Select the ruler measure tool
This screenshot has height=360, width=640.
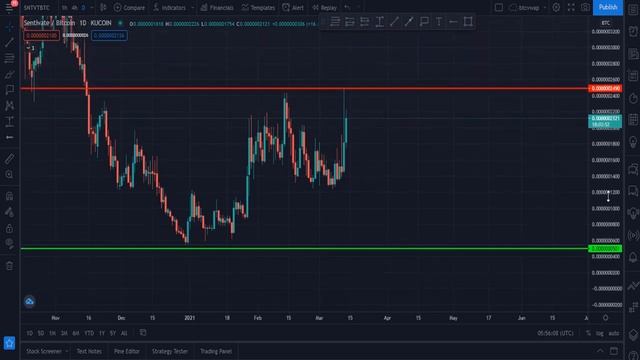pyautogui.click(x=9, y=158)
